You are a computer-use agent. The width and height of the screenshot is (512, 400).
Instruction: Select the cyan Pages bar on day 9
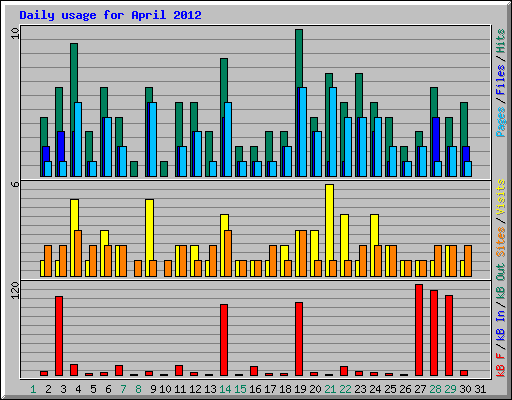[153, 139]
